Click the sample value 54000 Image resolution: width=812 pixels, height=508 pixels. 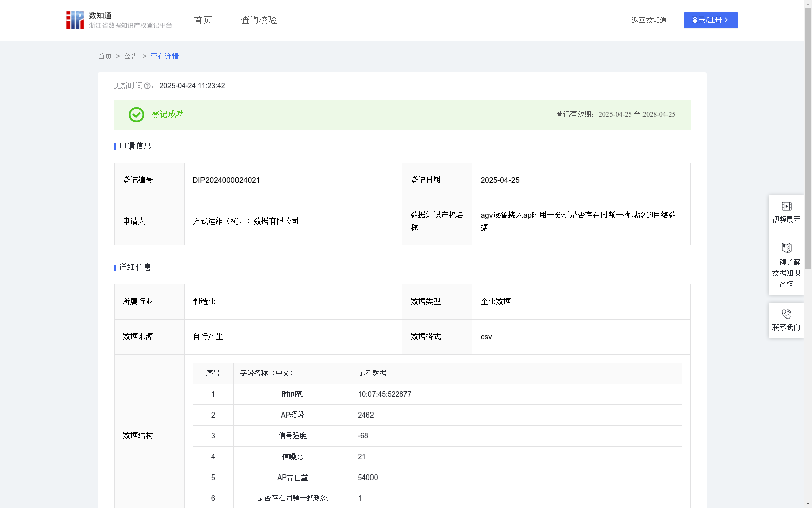tap(368, 478)
